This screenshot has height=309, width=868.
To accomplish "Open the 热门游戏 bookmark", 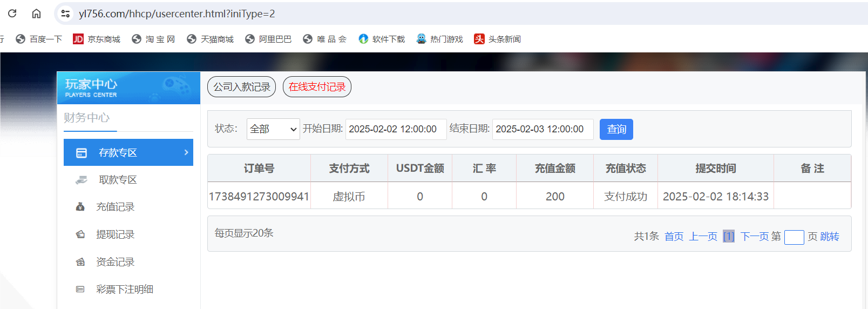I will (439, 39).
